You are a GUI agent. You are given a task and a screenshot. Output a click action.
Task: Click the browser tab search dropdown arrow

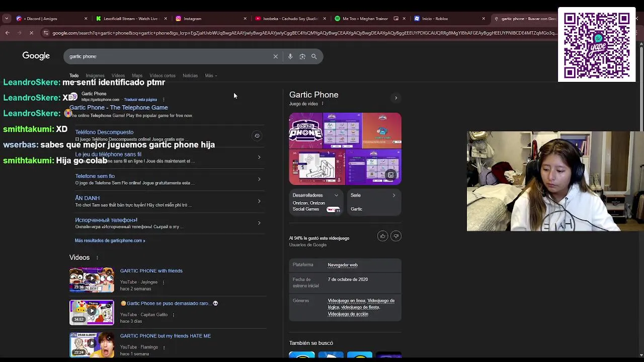point(6,19)
